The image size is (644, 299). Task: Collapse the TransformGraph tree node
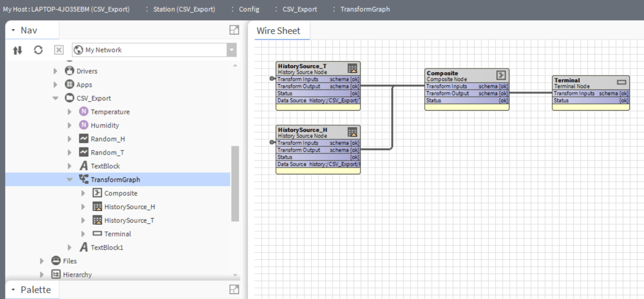tap(70, 179)
